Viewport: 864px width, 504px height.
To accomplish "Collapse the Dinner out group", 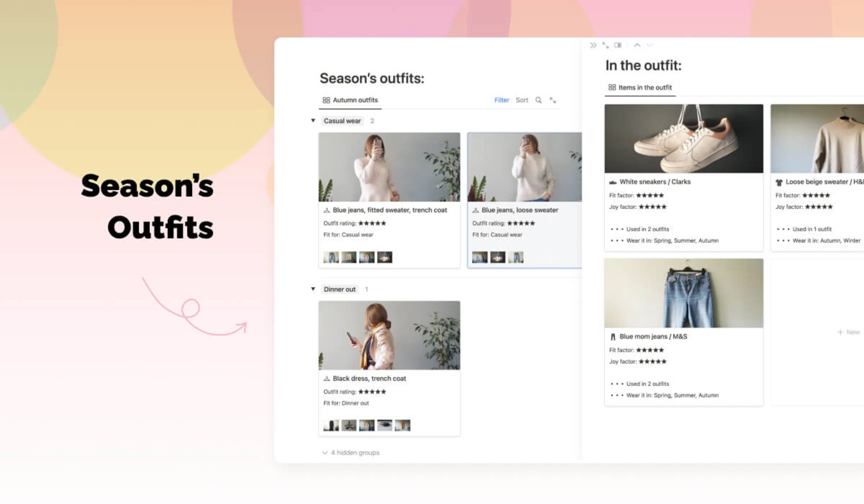I will (313, 289).
